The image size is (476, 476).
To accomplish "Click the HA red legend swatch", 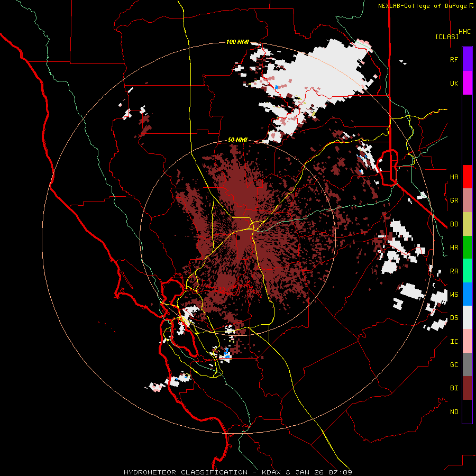I will click(x=467, y=177).
